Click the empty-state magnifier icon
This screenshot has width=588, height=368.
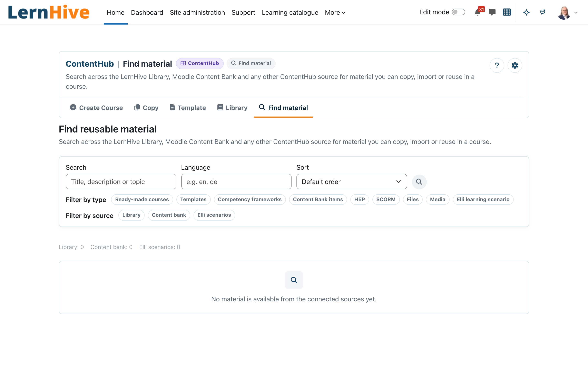pos(294,280)
